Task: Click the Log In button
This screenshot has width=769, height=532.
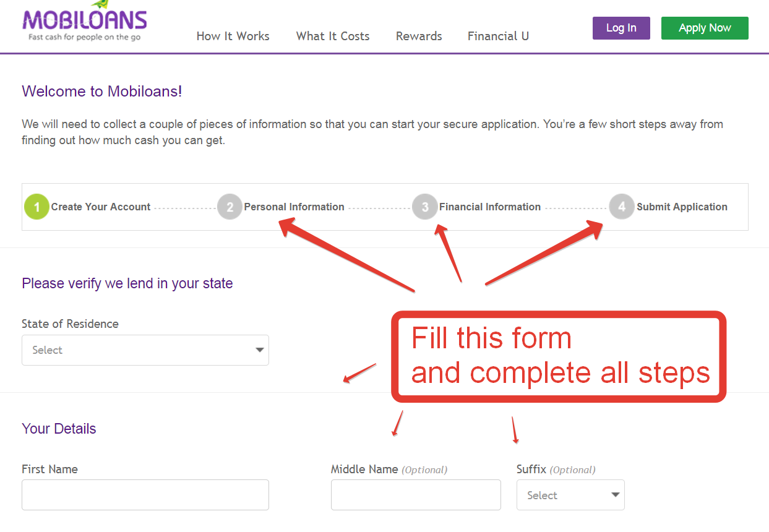Action: pos(621,28)
